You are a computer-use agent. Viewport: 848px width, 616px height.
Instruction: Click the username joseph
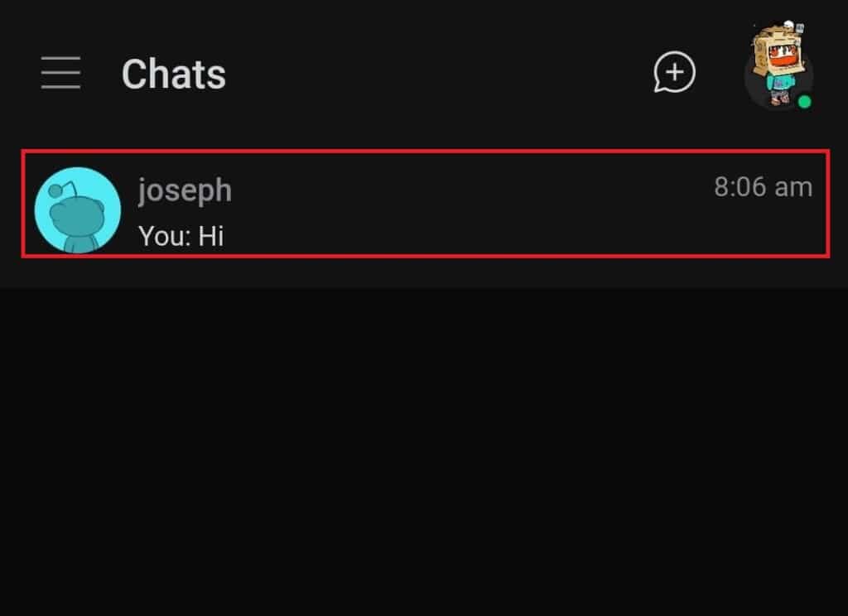(x=185, y=190)
